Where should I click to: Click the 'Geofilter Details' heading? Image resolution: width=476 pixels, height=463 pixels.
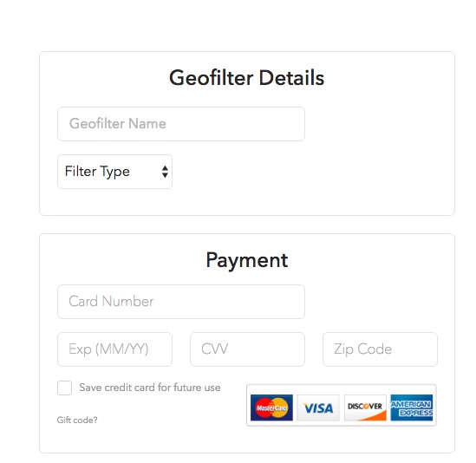point(247,78)
